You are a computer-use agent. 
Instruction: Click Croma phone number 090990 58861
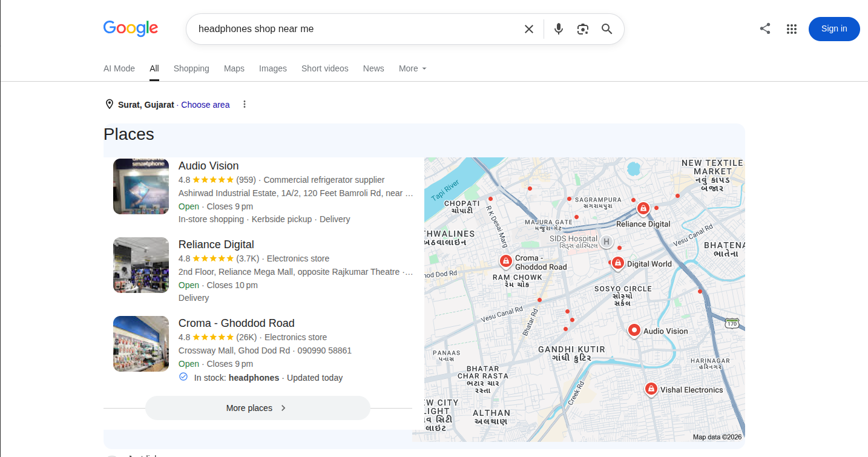[324, 350]
